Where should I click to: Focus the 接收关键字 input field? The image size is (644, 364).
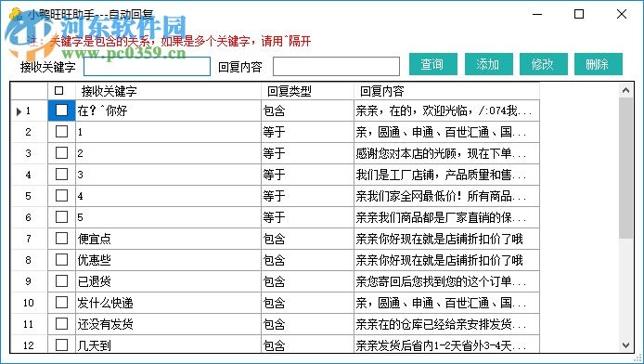click(147, 67)
